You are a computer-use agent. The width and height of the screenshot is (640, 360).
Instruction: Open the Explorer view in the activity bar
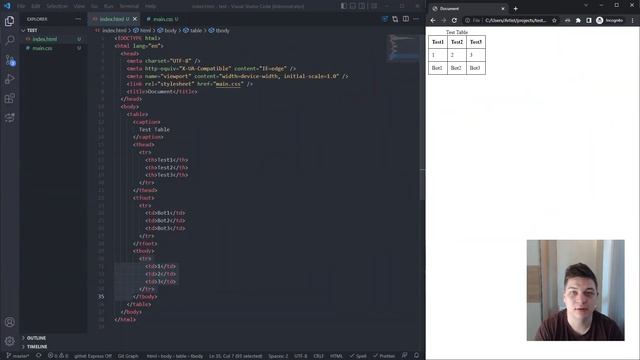tap(9, 21)
